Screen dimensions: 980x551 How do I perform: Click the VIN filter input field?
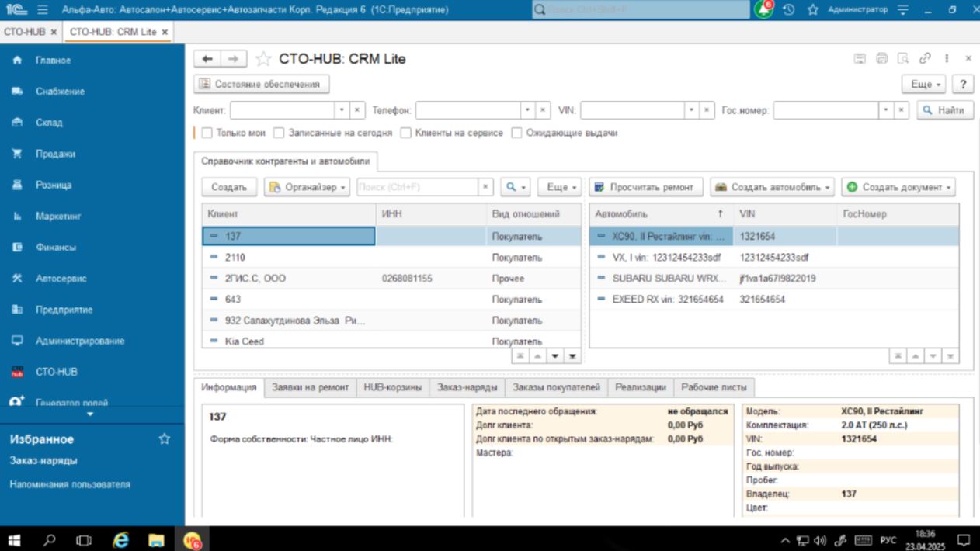631,110
